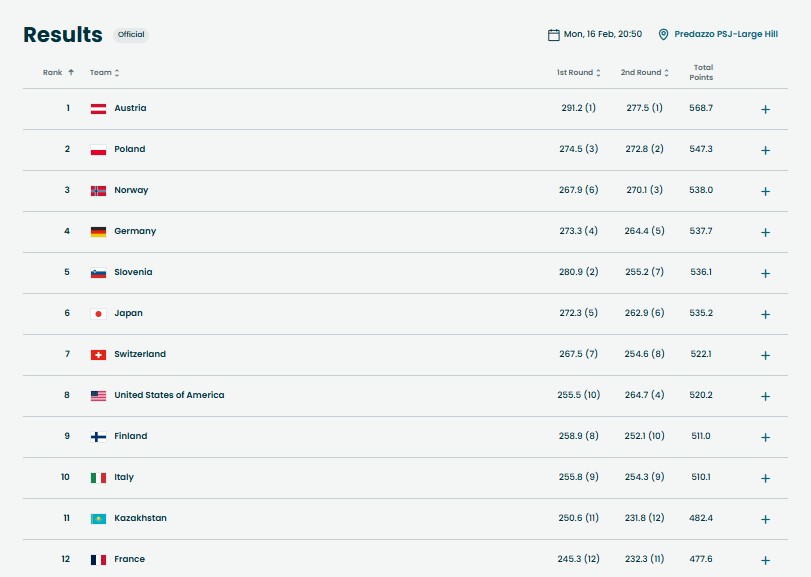
Task: Expand the Germany row with plus
Action: point(765,232)
